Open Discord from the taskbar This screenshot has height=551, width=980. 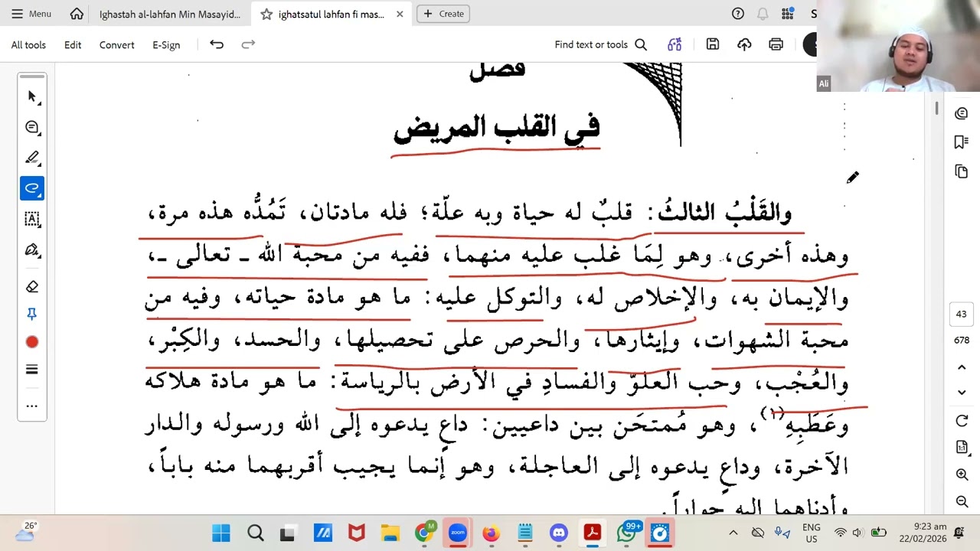click(558, 533)
